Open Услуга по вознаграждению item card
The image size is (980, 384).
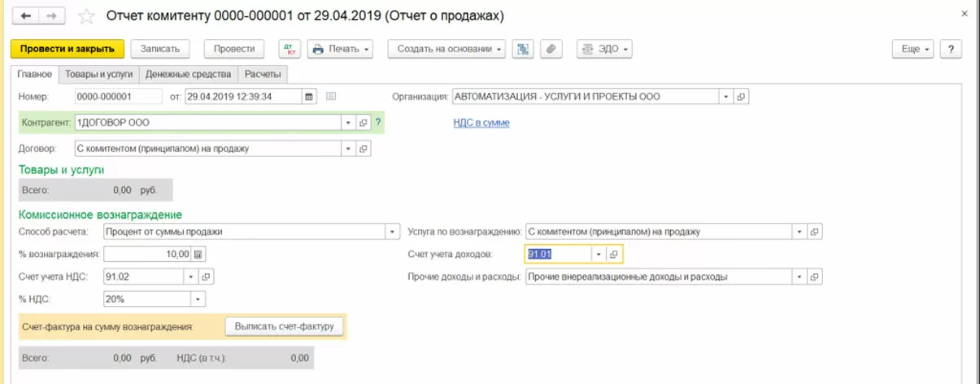click(815, 232)
